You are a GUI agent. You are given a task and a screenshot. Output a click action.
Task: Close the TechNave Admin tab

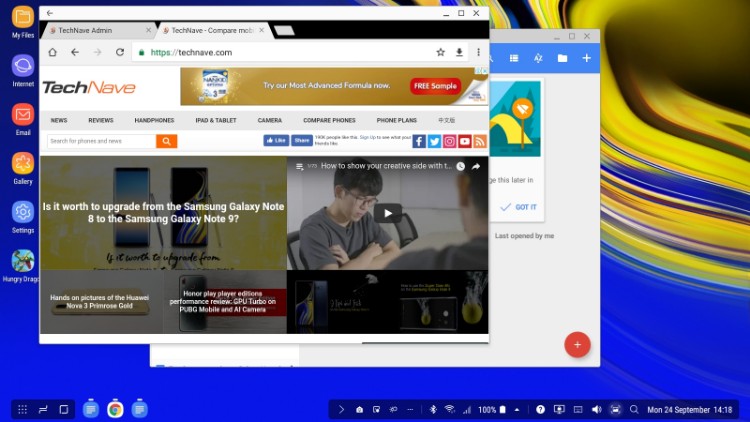148,30
